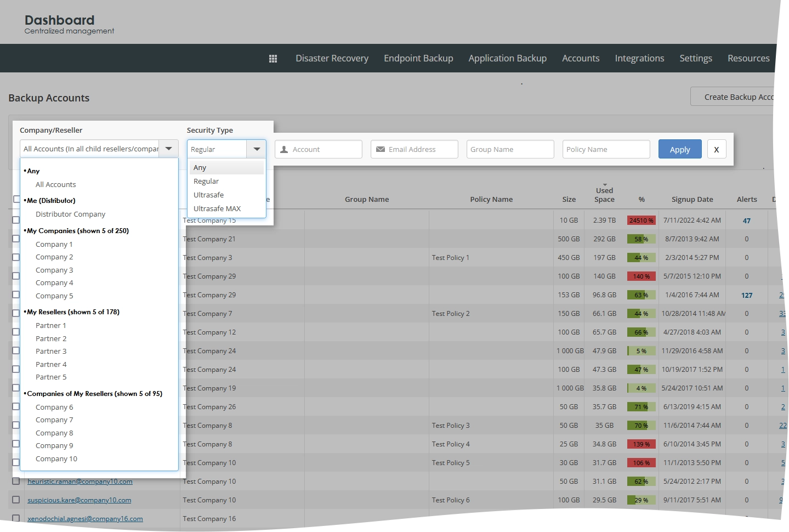
Task: Open Settings menu
Action: click(696, 58)
